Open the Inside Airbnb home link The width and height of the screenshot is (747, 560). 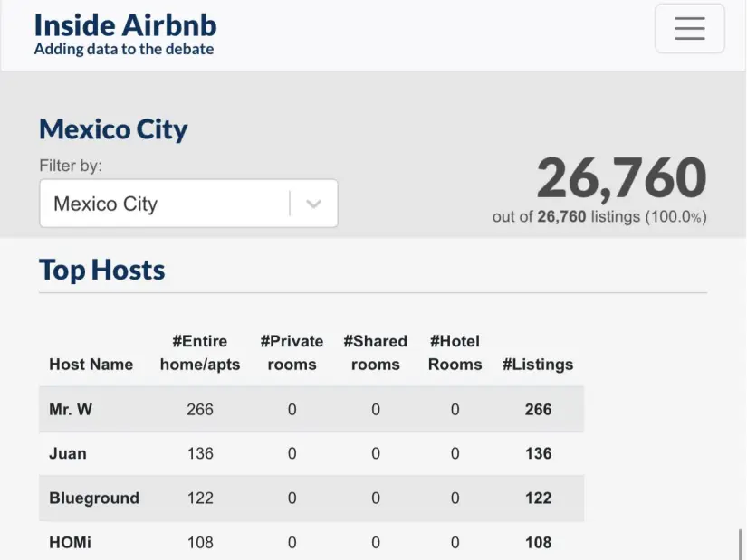125,24
